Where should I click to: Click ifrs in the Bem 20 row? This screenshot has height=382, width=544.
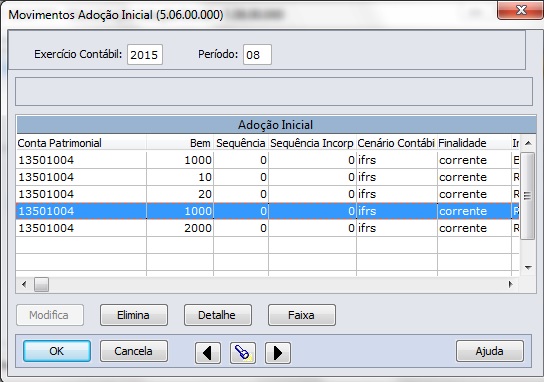tap(367, 194)
